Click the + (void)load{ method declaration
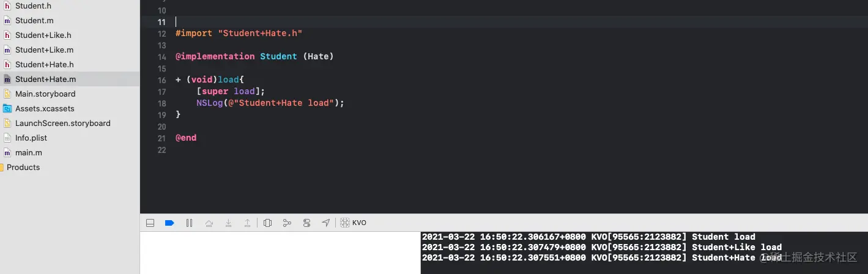Image resolution: width=868 pixels, height=274 pixels. click(x=210, y=80)
